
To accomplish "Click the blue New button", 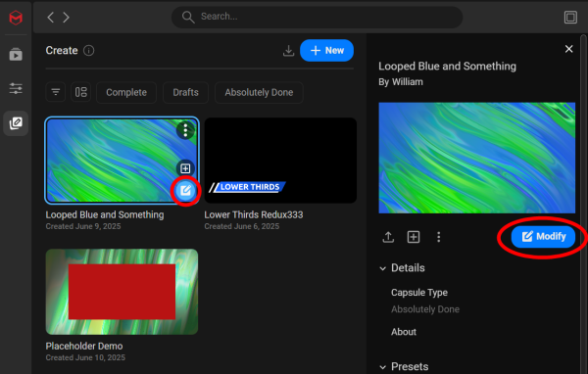I will pos(326,51).
